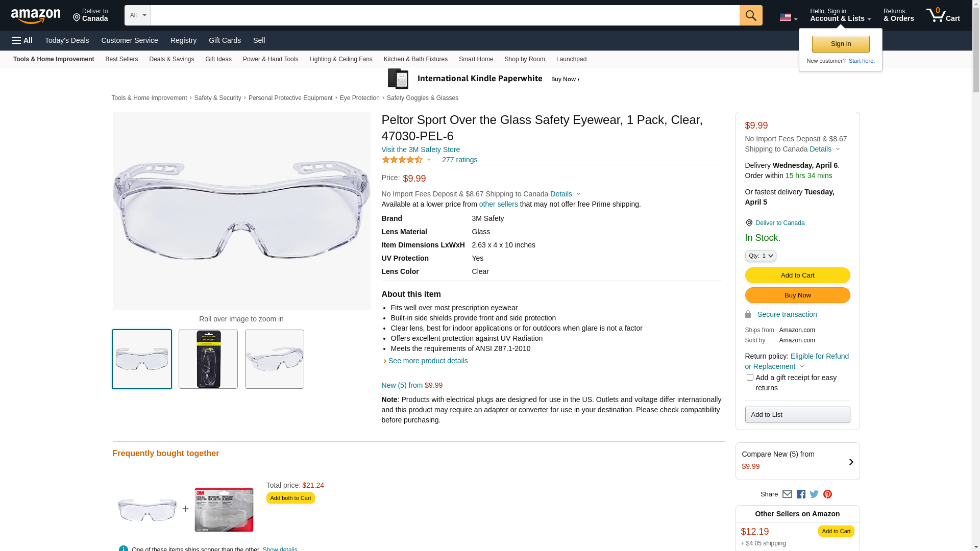
Task: Click into the Amazon search field
Action: 444,15
